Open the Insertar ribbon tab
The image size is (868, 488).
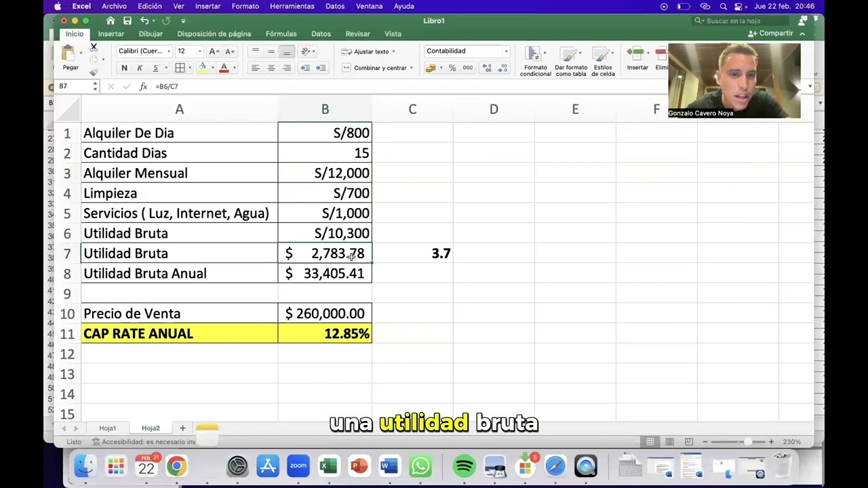click(111, 34)
